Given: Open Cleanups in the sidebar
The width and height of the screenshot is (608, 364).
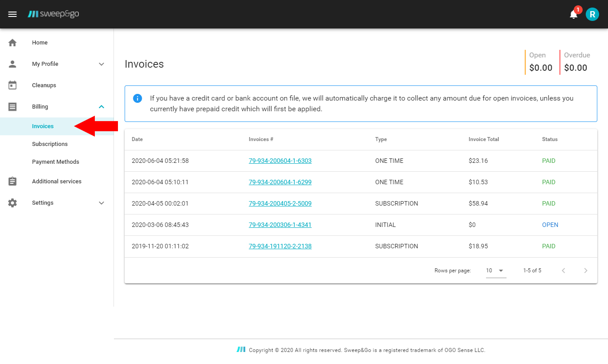Looking at the screenshot, I should click(x=44, y=85).
